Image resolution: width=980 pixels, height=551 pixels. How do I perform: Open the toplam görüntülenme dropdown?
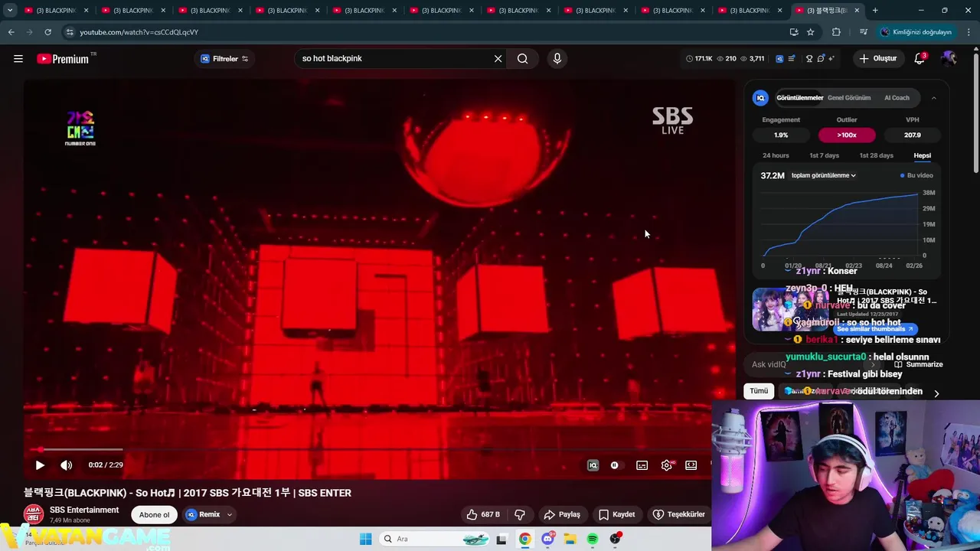[823, 175]
